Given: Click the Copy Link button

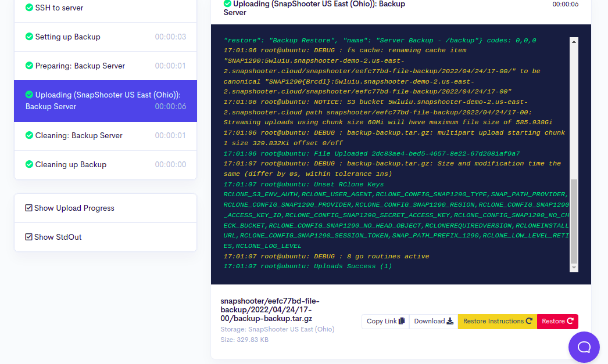Looking at the screenshot, I should click(385, 322).
